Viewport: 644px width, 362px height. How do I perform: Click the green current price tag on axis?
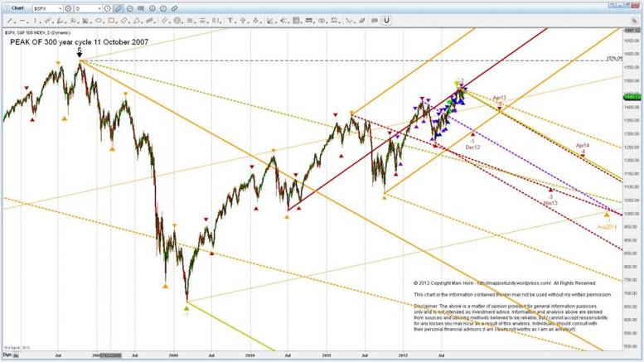(x=632, y=97)
